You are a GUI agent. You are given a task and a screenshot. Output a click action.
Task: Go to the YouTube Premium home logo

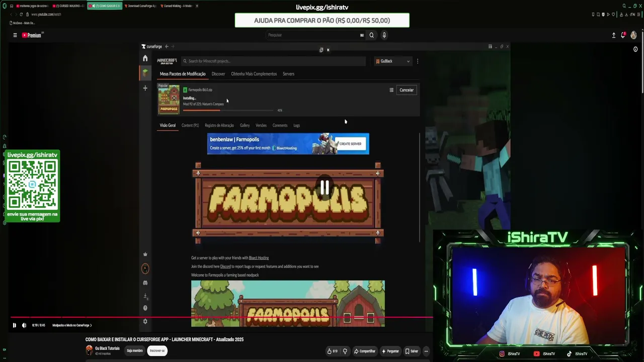pyautogui.click(x=32, y=35)
